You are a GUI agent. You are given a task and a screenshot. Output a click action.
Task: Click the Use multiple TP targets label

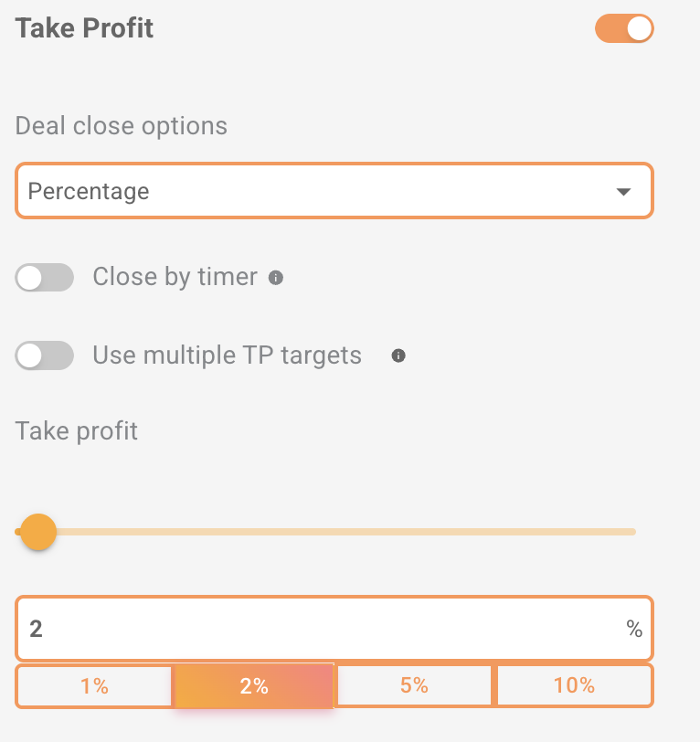click(227, 355)
